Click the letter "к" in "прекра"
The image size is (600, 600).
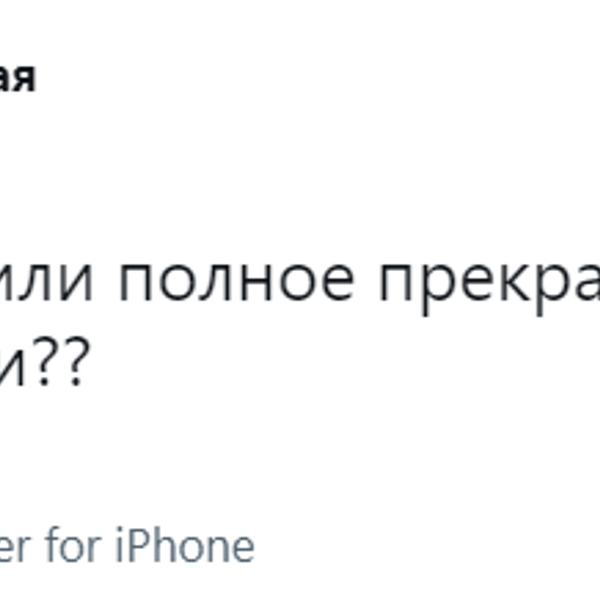(x=515, y=282)
